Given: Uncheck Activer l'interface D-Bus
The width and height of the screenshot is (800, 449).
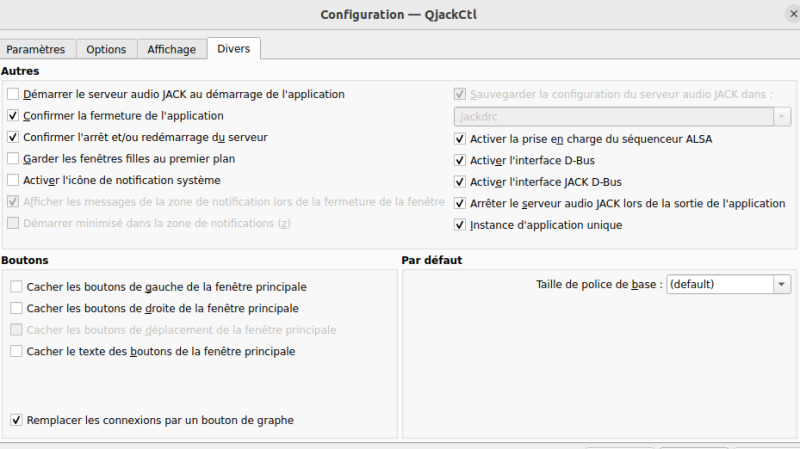Looking at the screenshot, I should click(x=461, y=160).
